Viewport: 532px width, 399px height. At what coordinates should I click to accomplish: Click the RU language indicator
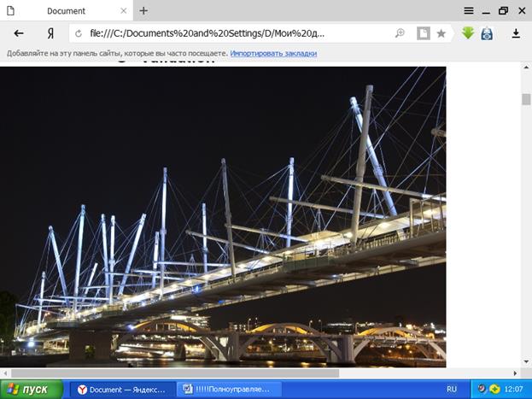(x=452, y=389)
